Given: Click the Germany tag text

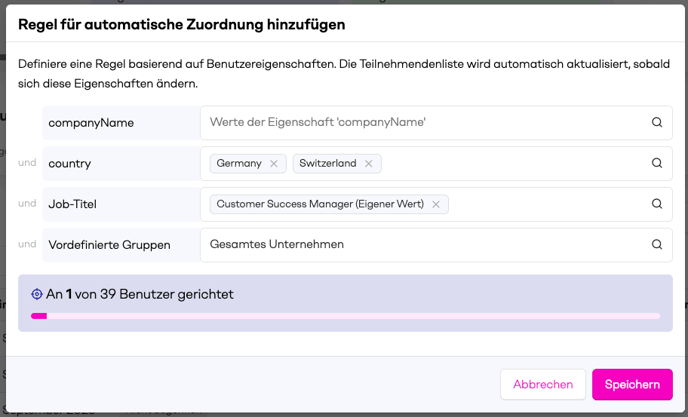Looking at the screenshot, I should 239,164.
